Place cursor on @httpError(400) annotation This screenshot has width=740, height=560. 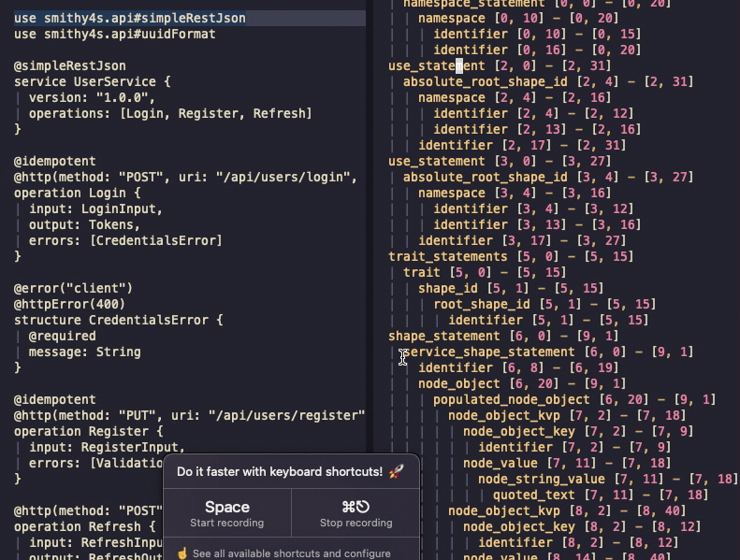point(69,304)
